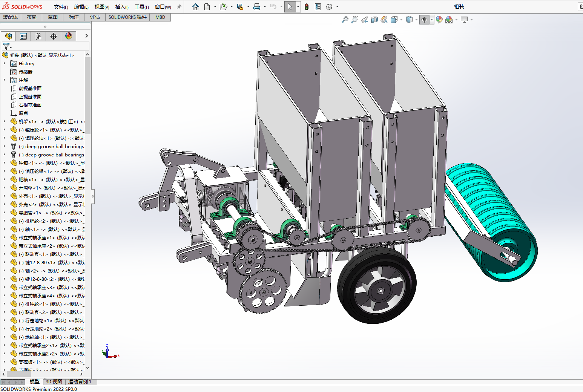Toggle the Hide/Show Items eye button
This screenshot has height=392, width=583.
[x=424, y=20]
